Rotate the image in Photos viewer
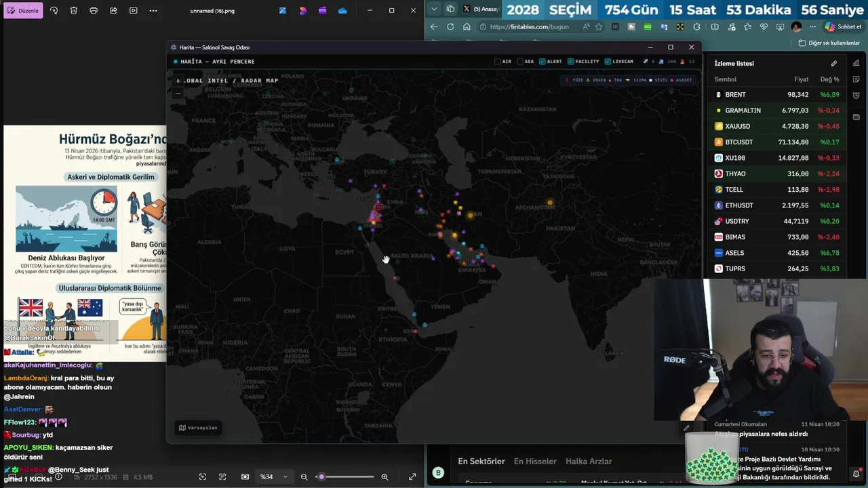The image size is (868, 488). point(54,11)
